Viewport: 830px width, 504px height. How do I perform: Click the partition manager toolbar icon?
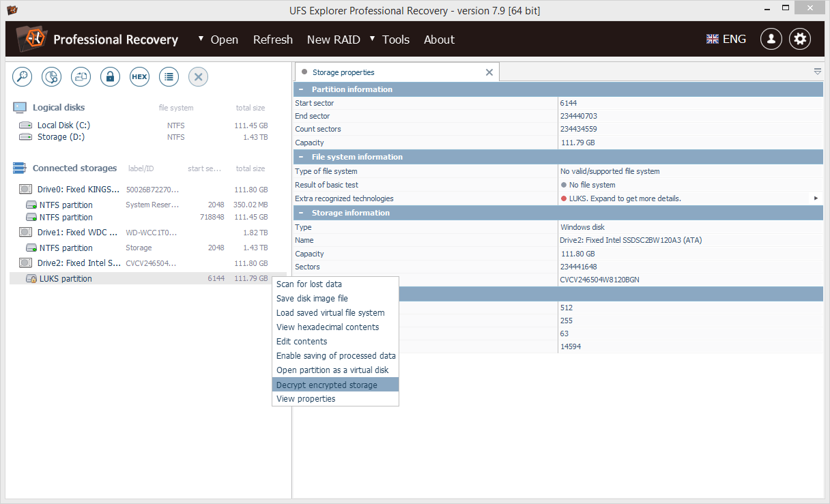click(81, 77)
